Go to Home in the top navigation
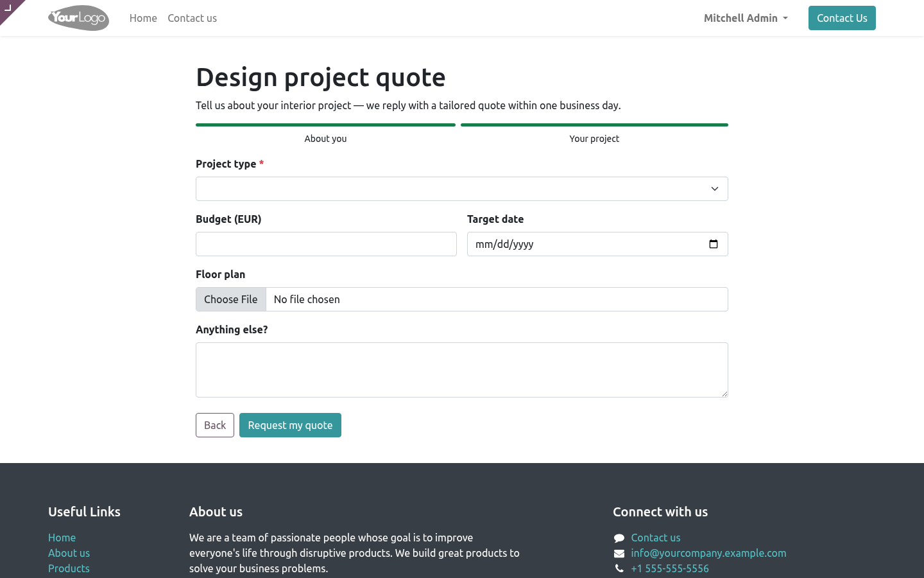 [143, 18]
